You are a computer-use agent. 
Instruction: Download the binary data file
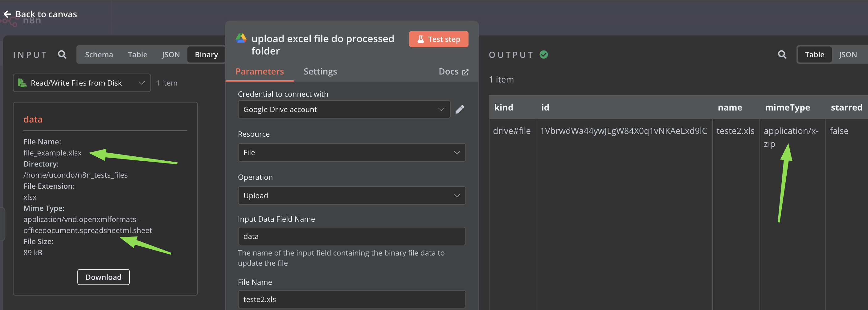[x=104, y=277]
